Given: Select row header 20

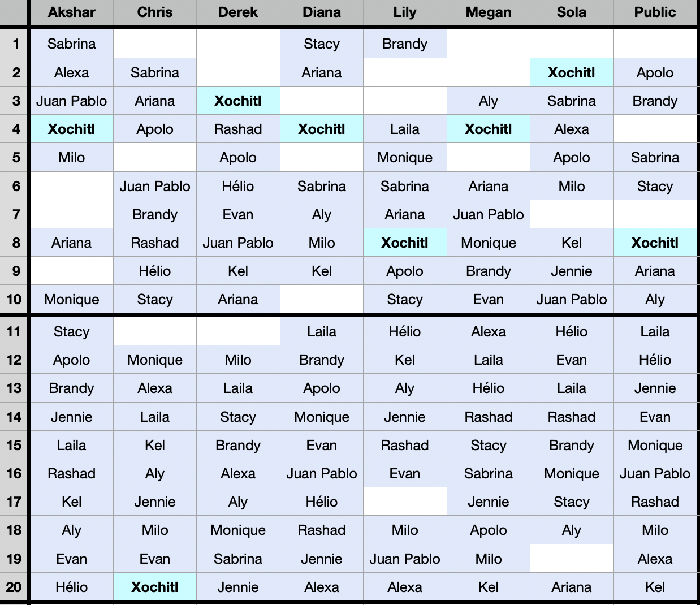Looking at the screenshot, I should pos(14,587).
